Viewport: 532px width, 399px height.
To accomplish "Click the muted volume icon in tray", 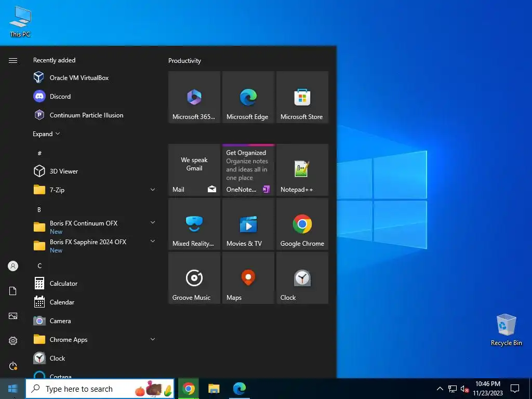I will (x=464, y=389).
